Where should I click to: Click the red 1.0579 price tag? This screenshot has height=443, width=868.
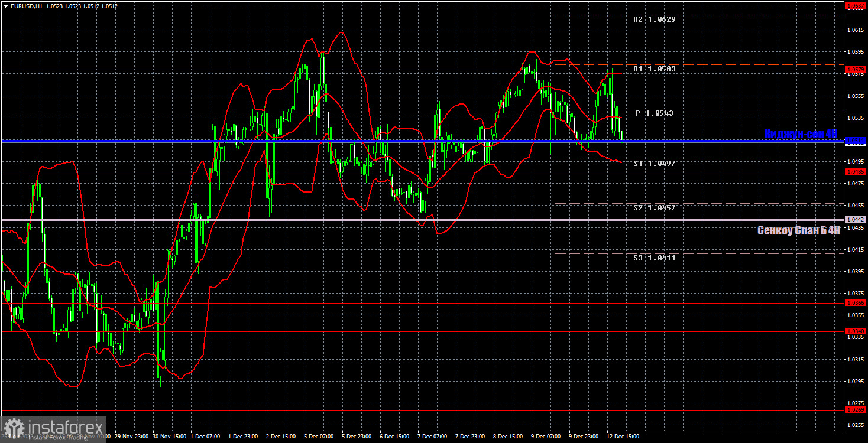coord(856,70)
